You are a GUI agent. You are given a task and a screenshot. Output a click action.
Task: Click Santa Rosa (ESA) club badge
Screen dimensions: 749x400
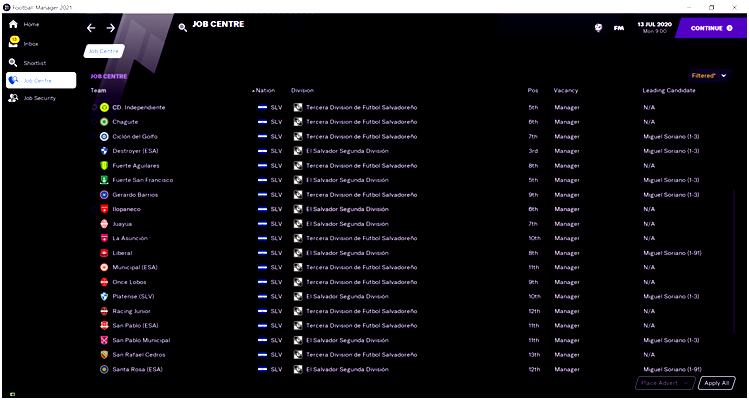click(104, 369)
